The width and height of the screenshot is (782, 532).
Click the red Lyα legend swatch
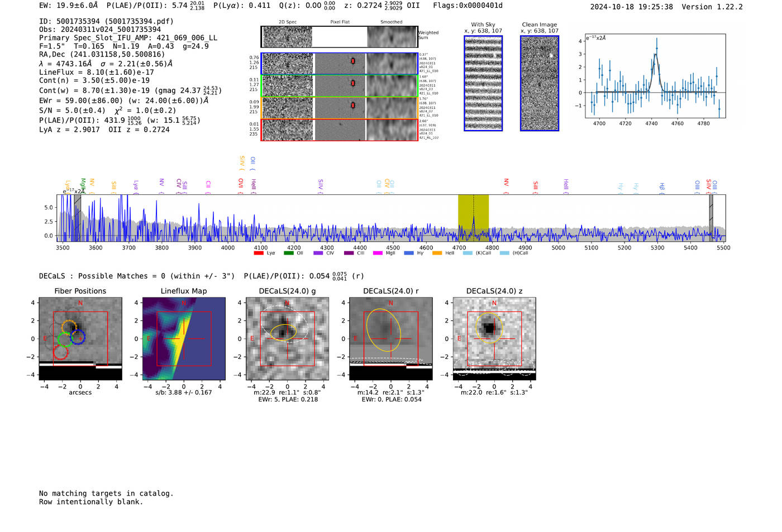tap(258, 253)
